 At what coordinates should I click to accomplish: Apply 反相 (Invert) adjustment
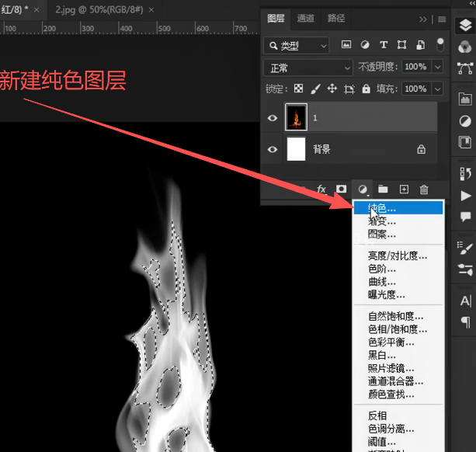398,415
